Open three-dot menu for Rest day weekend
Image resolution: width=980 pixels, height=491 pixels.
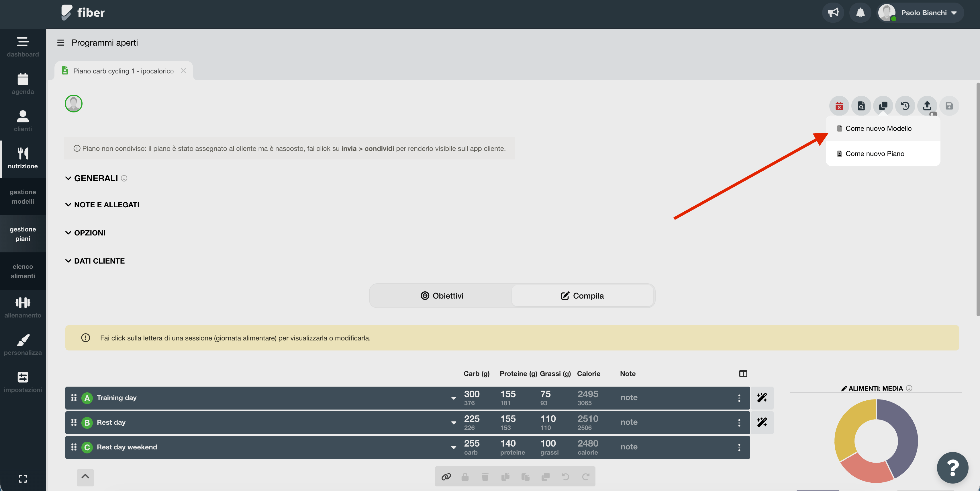click(x=739, y=448)
